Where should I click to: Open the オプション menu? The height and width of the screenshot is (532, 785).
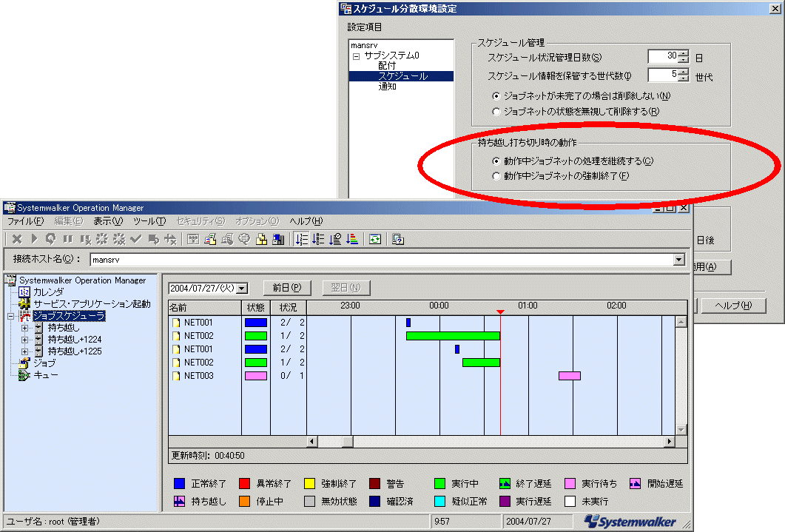click(257, 221)
